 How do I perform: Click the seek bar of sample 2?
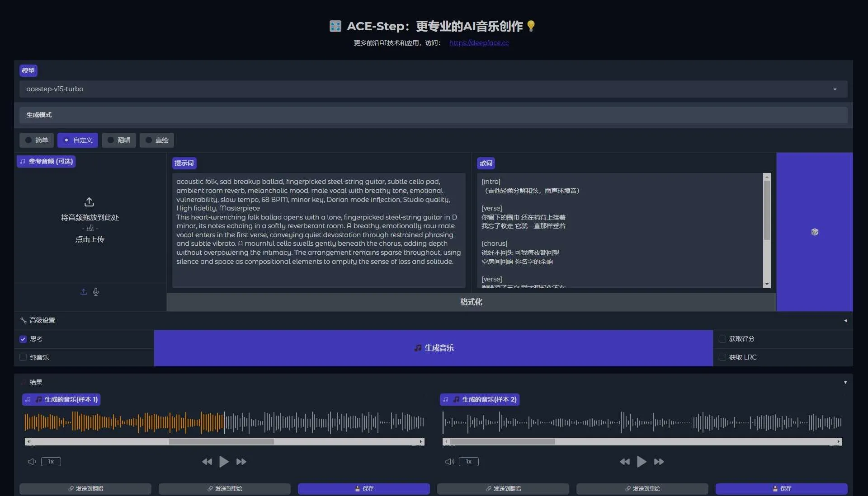[x=642, y=442]
